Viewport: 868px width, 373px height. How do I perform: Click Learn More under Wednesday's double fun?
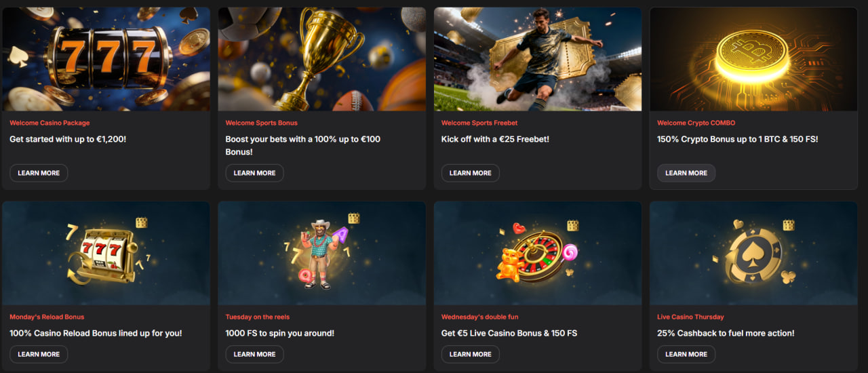click(x=470, y=354)
